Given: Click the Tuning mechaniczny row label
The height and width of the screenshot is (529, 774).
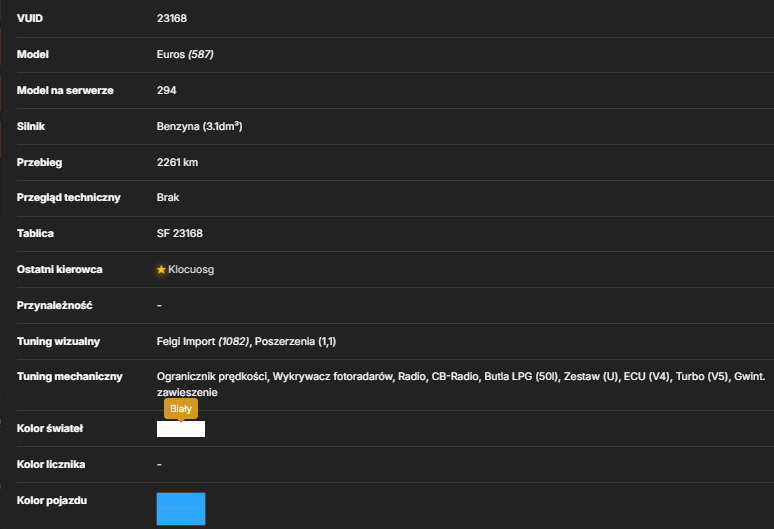Looking at the screenshot, I should (x=70, y=377).
